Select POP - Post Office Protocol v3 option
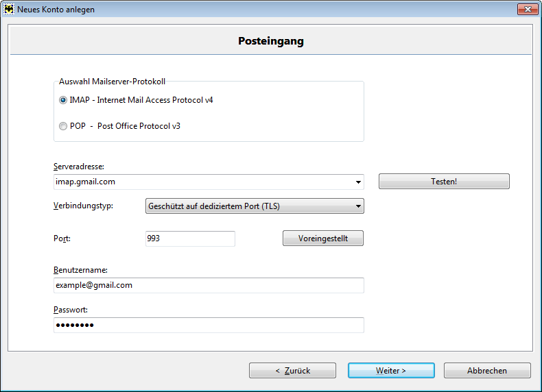The image size is (542, 392). [119, 126]
